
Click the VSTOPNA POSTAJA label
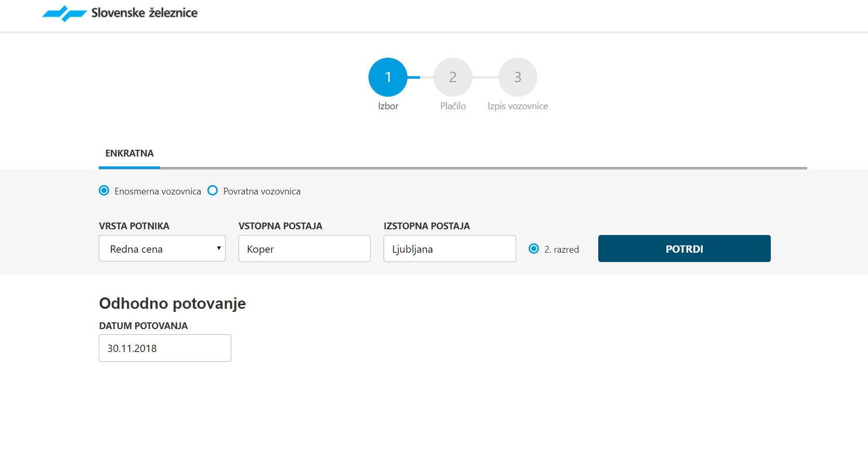coord(280,226)
